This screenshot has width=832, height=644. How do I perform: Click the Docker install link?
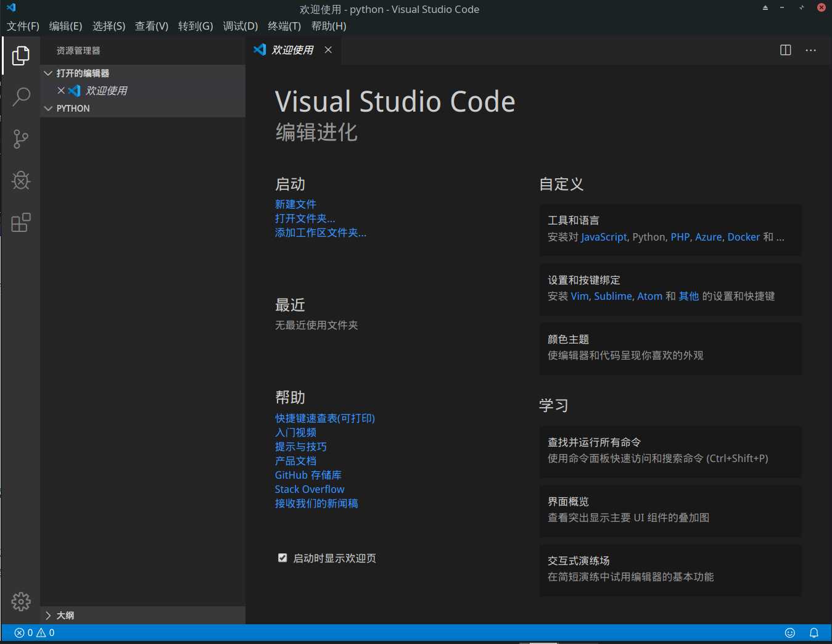click(x=744, y=237)
